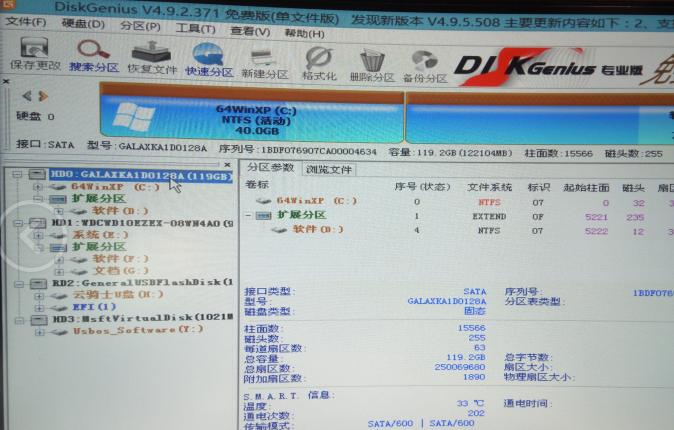Select 系统 (E:) partition in tree
The height and width of the screenshot is (430, 674).
(101, 235)
